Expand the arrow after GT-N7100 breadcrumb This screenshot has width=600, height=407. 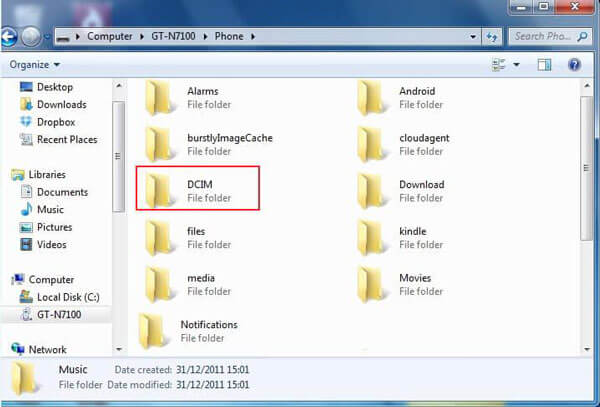pos(205,37)
